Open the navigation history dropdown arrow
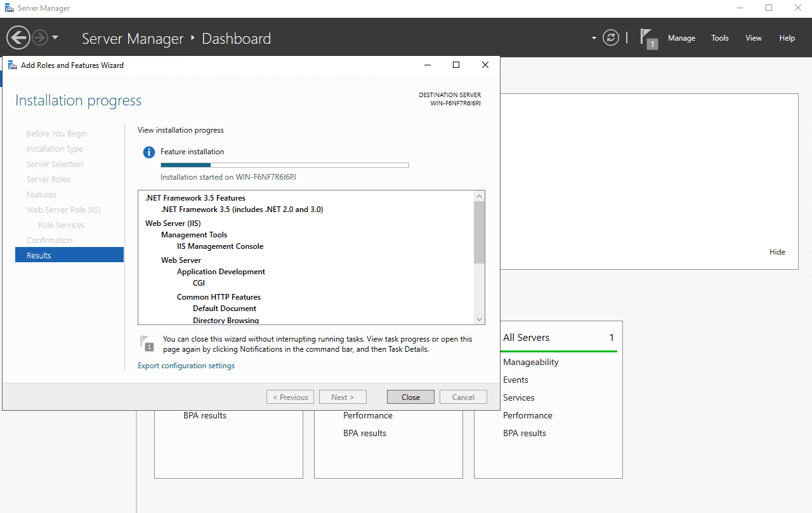The image size is (812, 513). (x=55, y=37)
